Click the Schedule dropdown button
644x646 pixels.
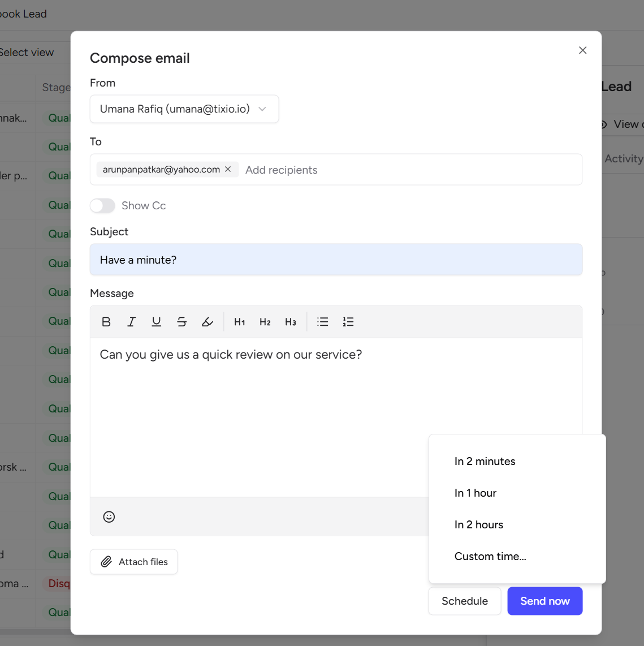click(x=464, y=601)
